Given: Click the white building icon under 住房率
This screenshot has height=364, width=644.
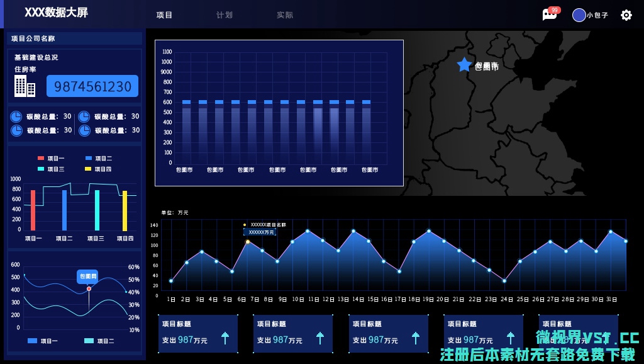Looking at the screenshot, I should 25,86.
